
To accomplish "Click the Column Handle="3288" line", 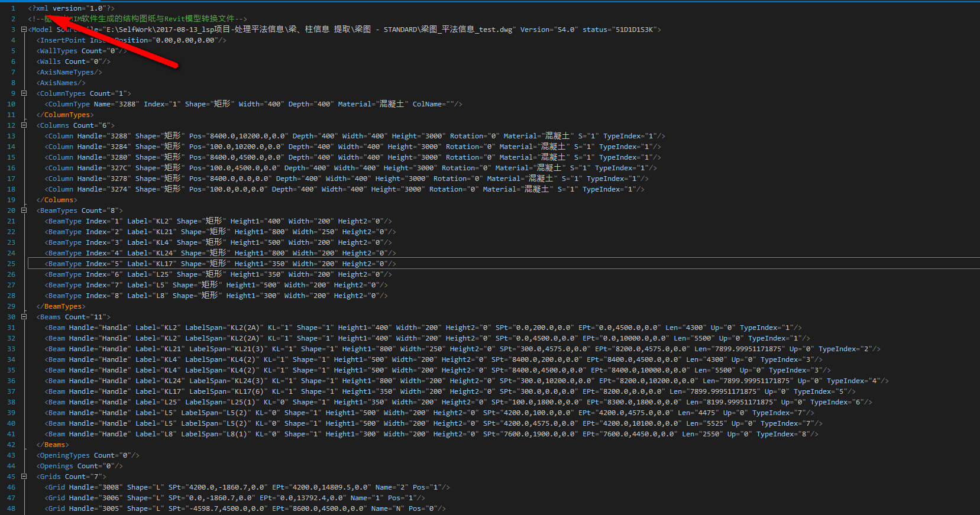I will (x=355, y=136).
